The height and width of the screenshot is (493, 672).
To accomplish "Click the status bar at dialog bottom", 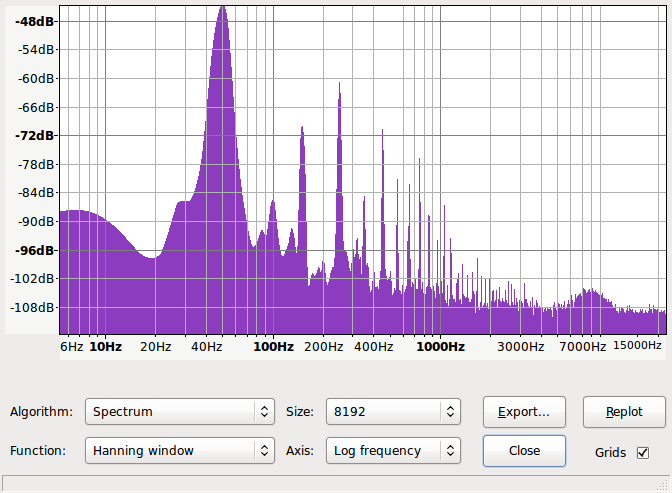I will (336, 483).
